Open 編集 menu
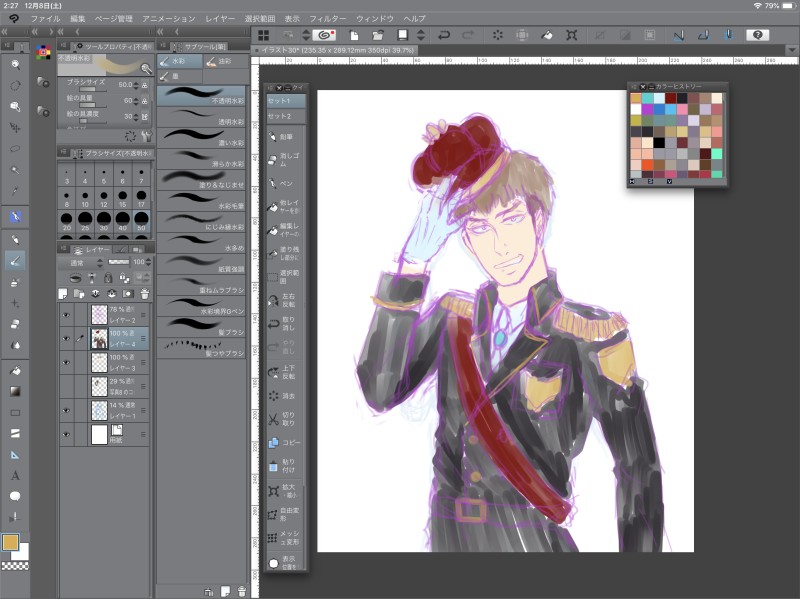This screenshot has width=800, height=599. tap(78, 18)
